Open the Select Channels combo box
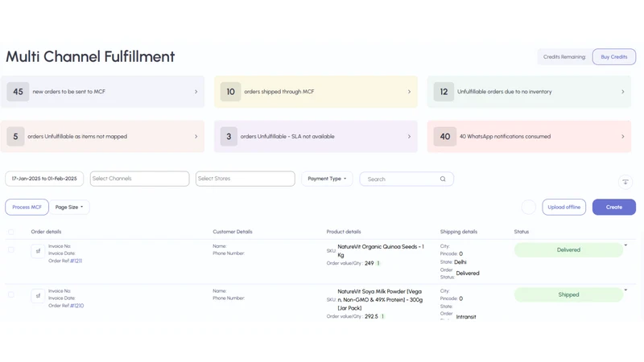644x362 pixels. [x=139, y=179]
